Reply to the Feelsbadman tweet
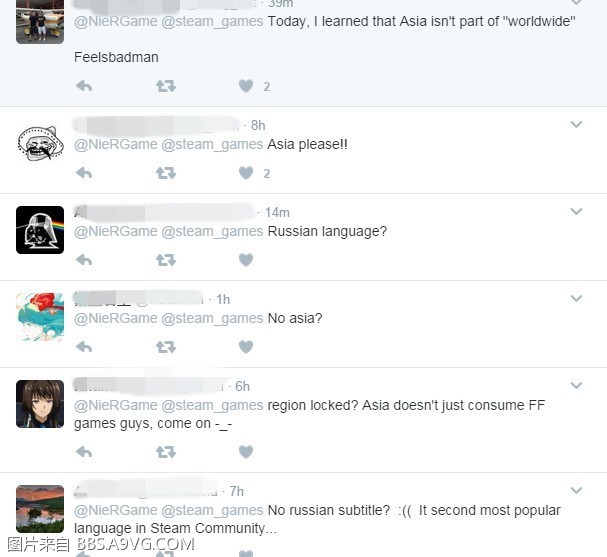The width and height of the screenshot is (607, 557). 84,86
